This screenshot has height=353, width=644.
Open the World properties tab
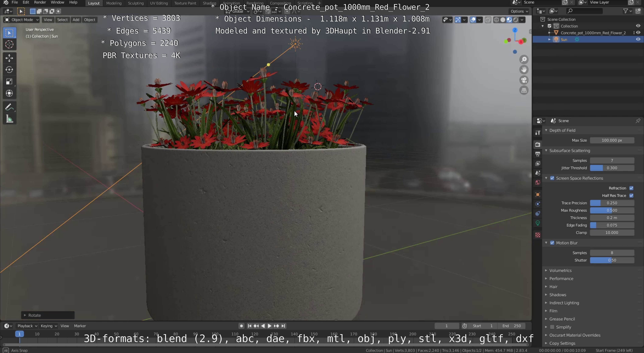[x=538, y=183]
